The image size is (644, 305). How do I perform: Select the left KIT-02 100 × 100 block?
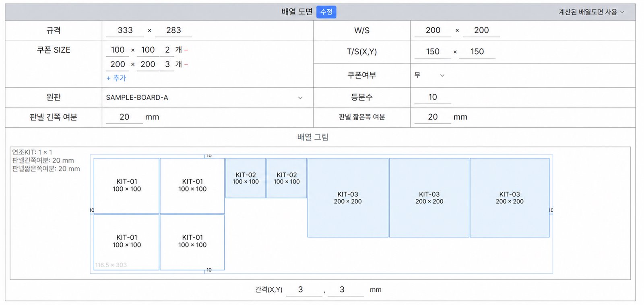[246, 178]
